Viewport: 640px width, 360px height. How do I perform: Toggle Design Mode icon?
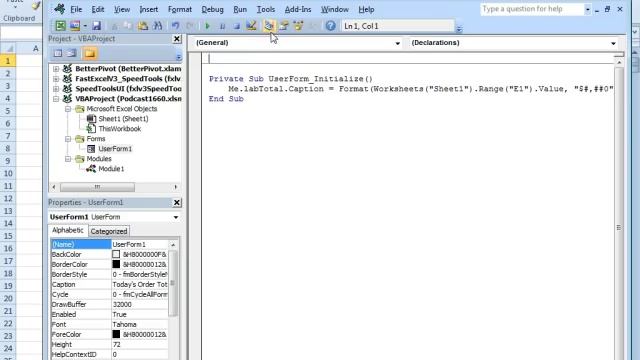click(251, 26)
